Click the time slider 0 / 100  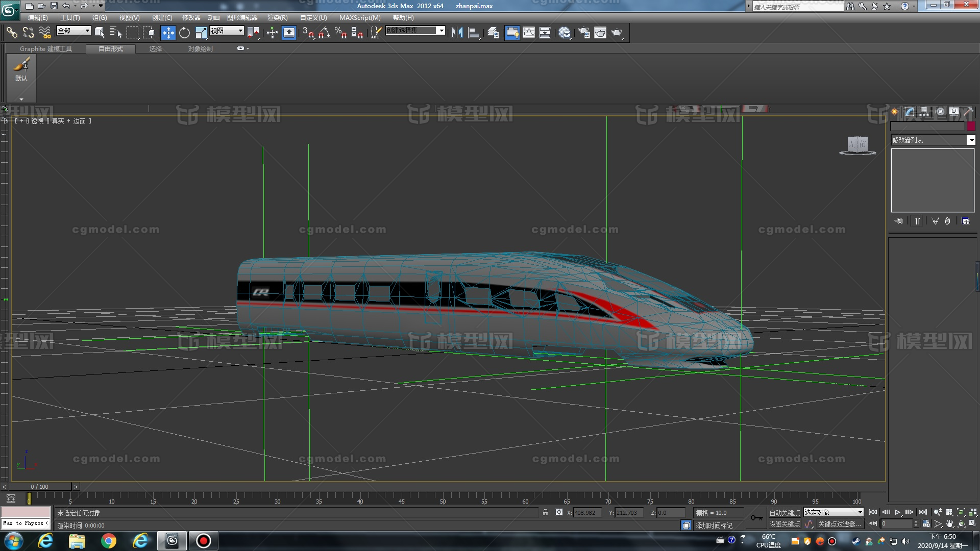point(39,487)
